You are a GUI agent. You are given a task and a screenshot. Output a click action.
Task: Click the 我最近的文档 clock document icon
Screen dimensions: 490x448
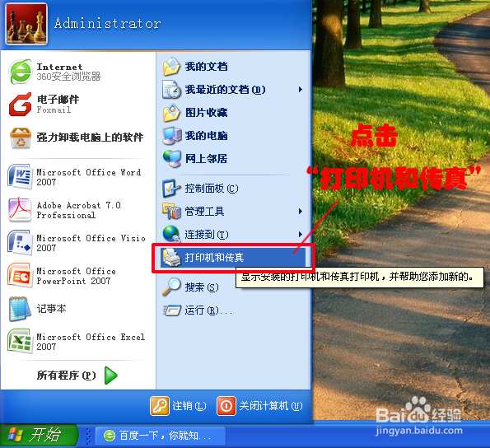coord(171,89)
